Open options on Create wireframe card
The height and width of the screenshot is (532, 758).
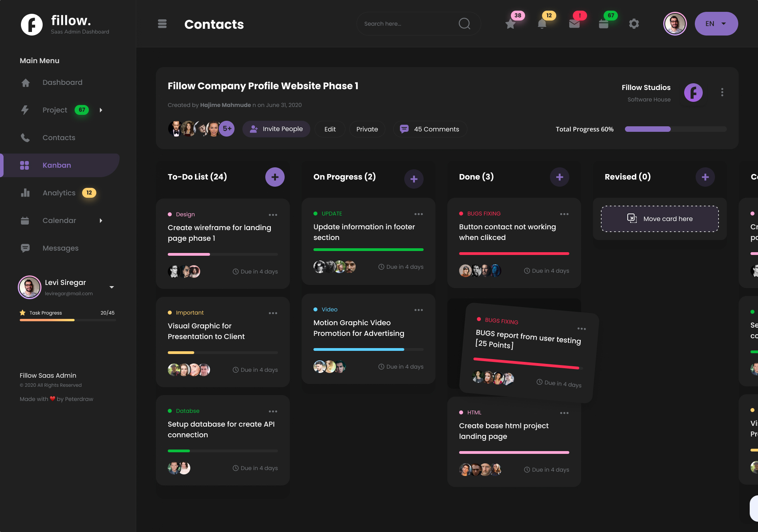(273, 215)
